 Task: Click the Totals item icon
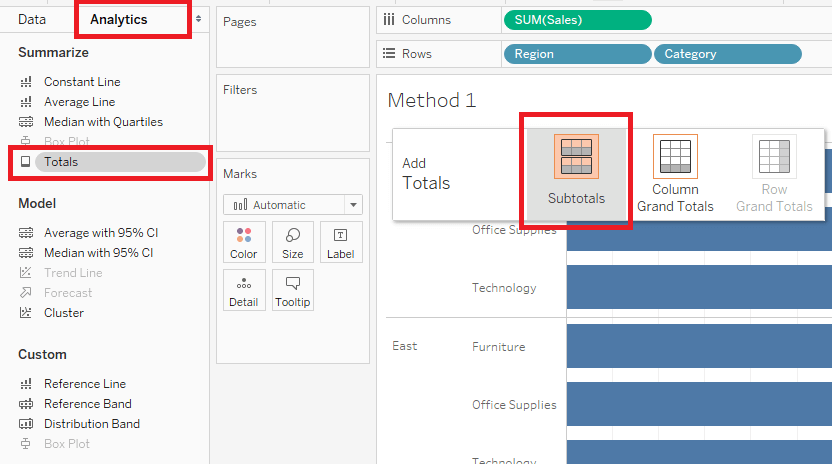click(x=25, y=161)
